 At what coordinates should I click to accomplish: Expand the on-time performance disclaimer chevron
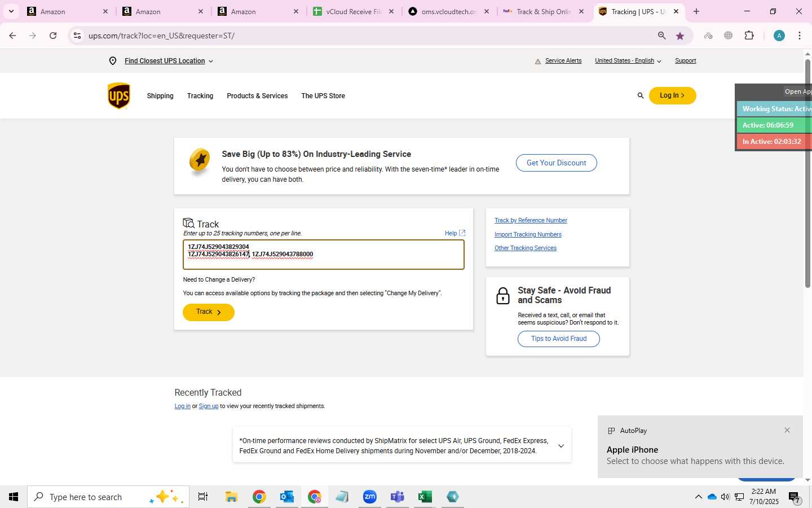click(x=561, y=446)
